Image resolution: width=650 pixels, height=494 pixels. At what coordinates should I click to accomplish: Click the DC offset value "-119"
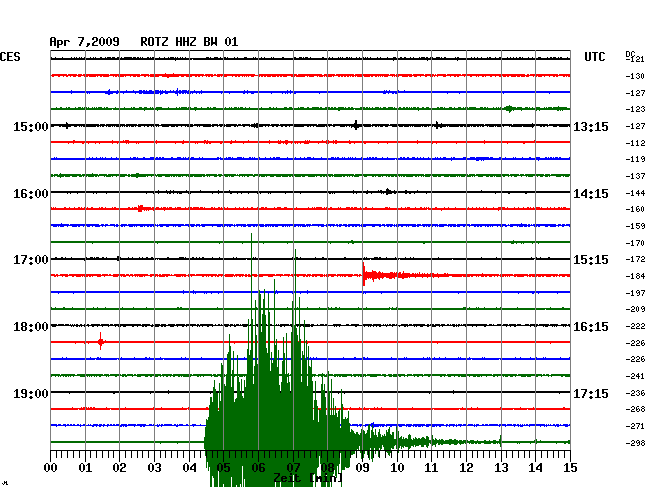click(x=635, y=159)
